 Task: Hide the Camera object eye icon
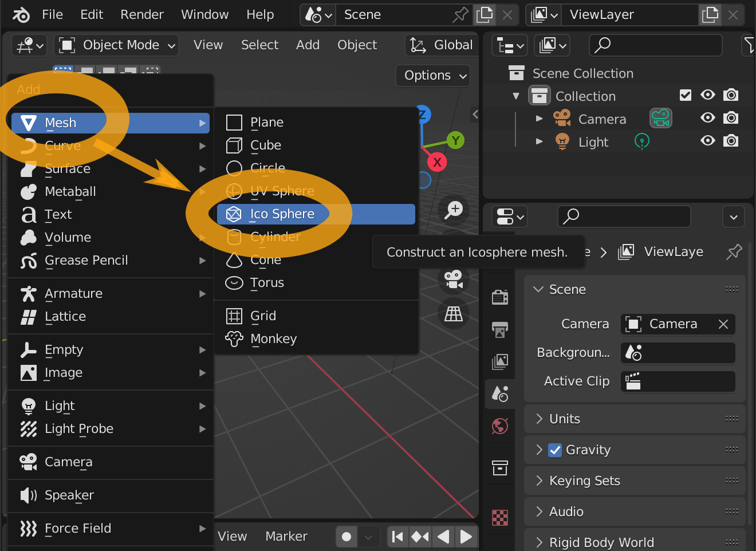pos(708,118)
